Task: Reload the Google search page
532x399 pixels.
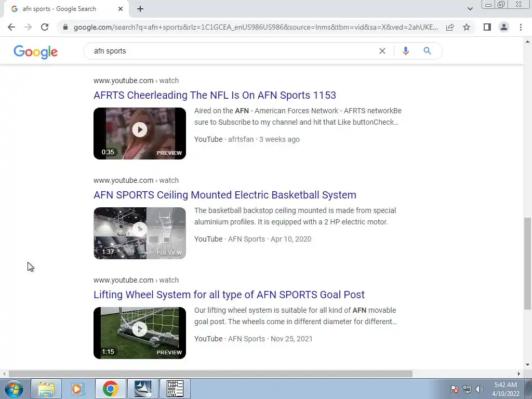Action: pyautogui.click(x=45, y=27)
